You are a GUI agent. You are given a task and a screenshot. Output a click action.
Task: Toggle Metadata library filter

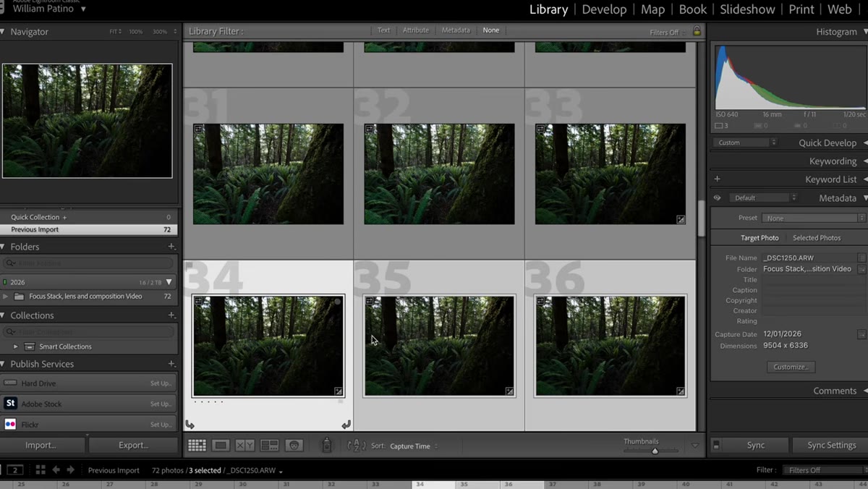coord(456,30)
